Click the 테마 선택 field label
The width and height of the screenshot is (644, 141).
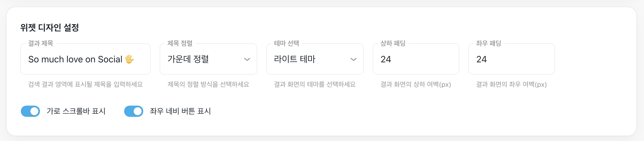(287, 43)
